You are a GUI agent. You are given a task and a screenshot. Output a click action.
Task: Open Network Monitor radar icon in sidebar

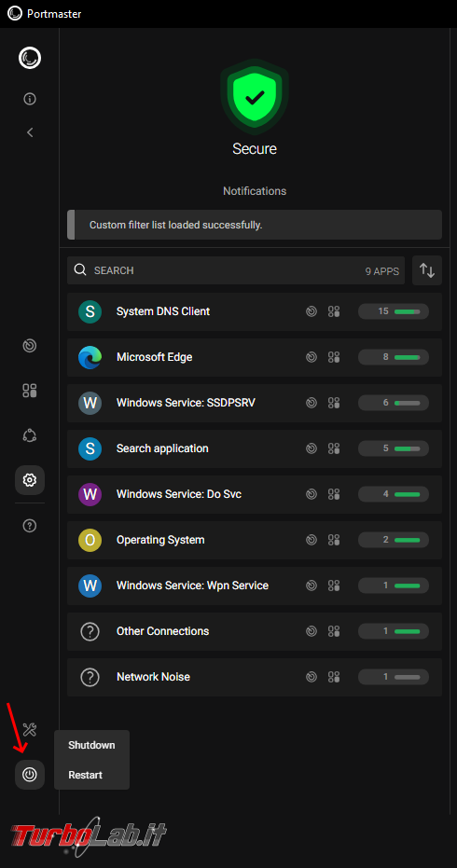click(x=30, y=345)
